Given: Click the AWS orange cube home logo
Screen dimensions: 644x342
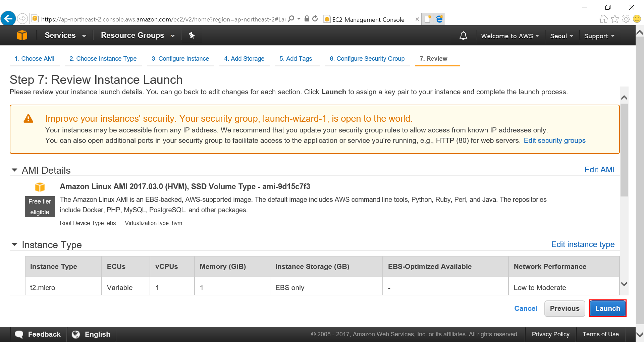Looking at the screenshot, I should point(22,35).
